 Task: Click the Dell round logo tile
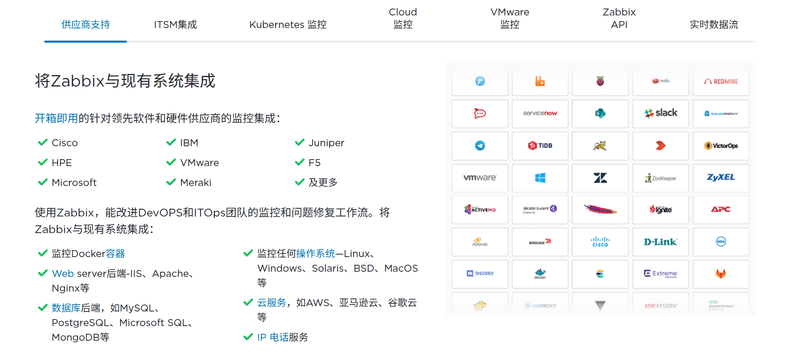click(x=720, y=242)
